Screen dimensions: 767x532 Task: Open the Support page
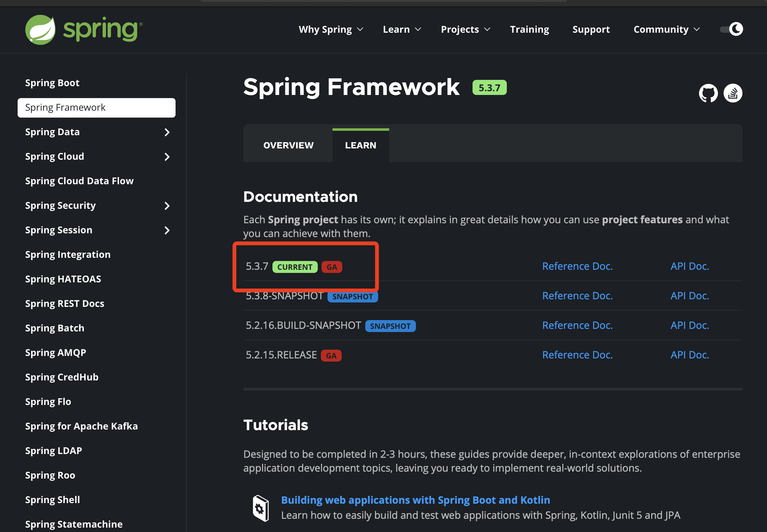click(591, 29)
